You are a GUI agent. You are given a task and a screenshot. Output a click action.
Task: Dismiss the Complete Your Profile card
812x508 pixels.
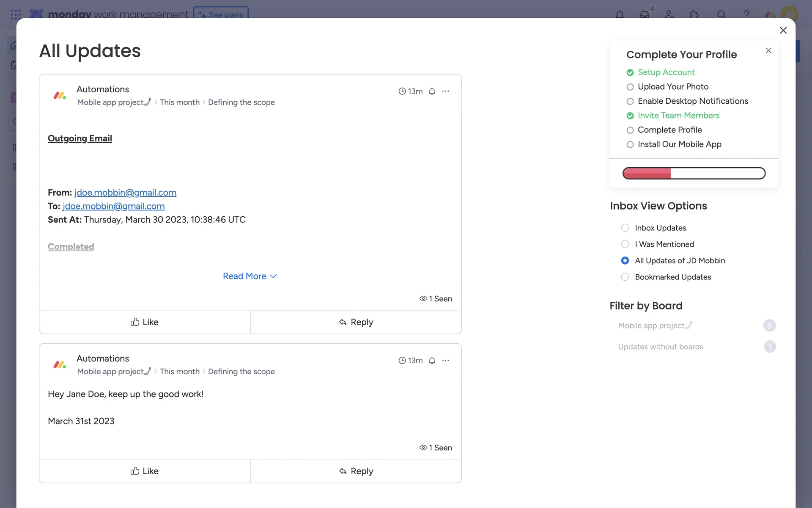pyautogui.click(x=768, y=51)
